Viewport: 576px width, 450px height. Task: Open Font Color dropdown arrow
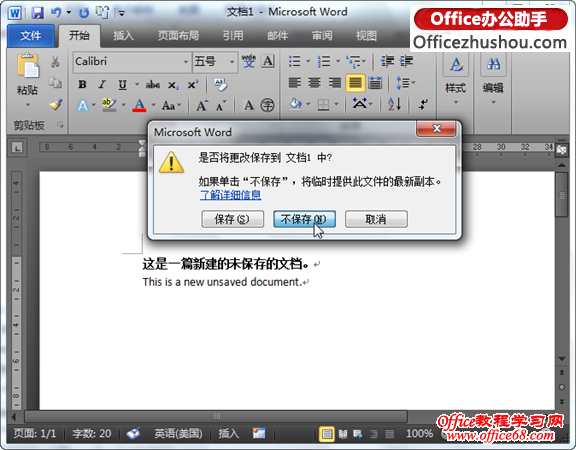click(153, 106)
